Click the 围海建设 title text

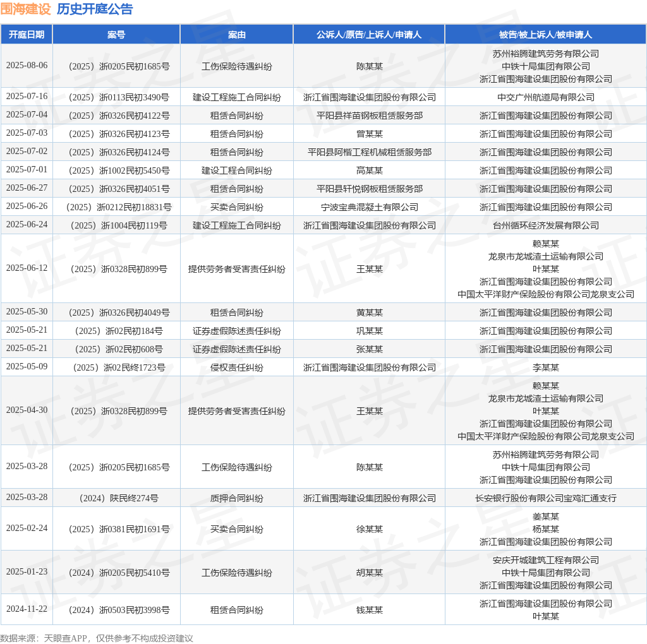[25, 9]
